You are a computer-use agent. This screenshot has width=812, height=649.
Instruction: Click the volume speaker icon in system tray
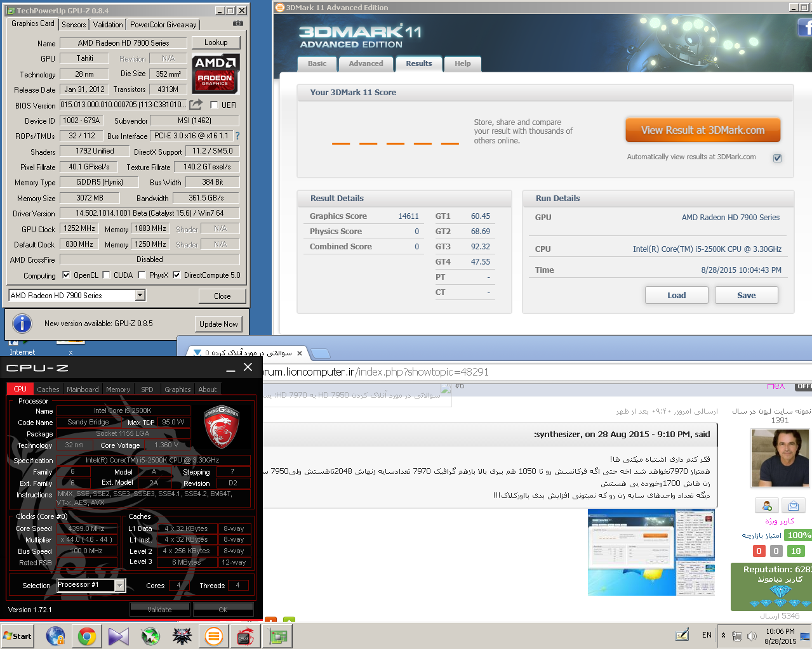pos(752,636)
